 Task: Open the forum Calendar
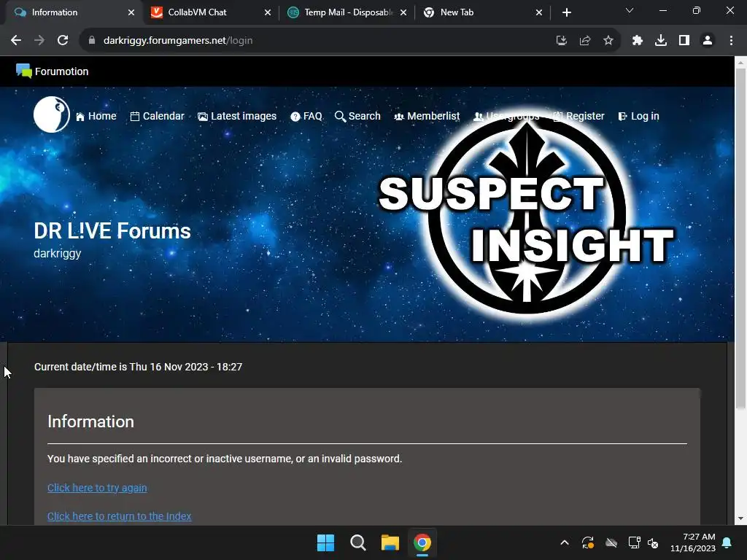pos(158,116)
